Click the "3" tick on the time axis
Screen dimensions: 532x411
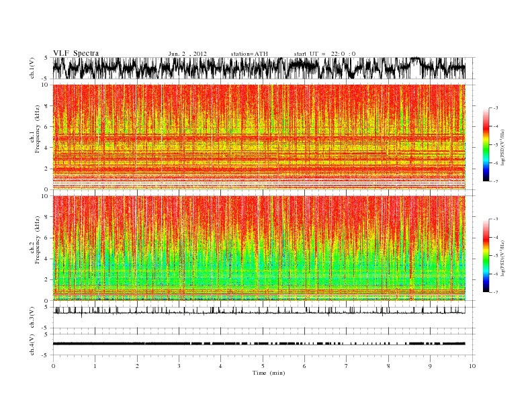coord(179,366)
